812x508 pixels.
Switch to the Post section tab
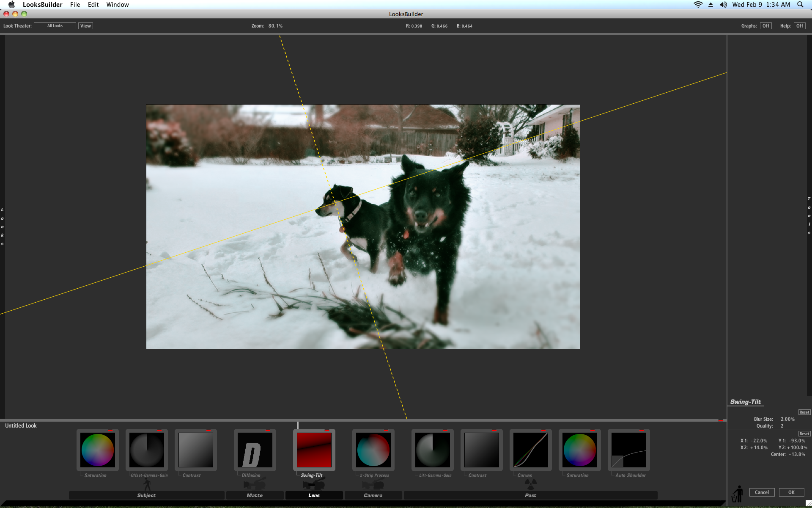coord(530,495)
